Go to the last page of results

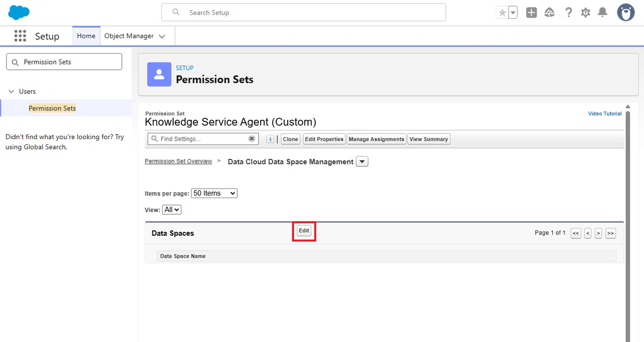(610, 234)
